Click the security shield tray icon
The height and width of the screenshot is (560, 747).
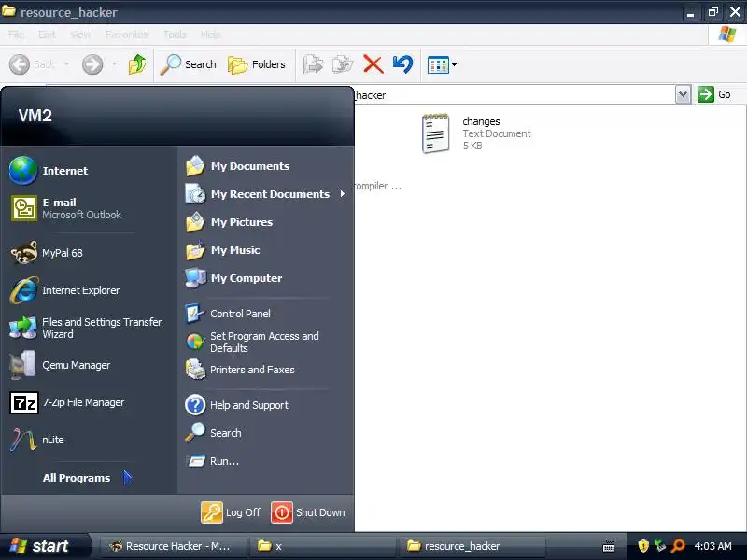pyautogui.click(x=643, y=546)
